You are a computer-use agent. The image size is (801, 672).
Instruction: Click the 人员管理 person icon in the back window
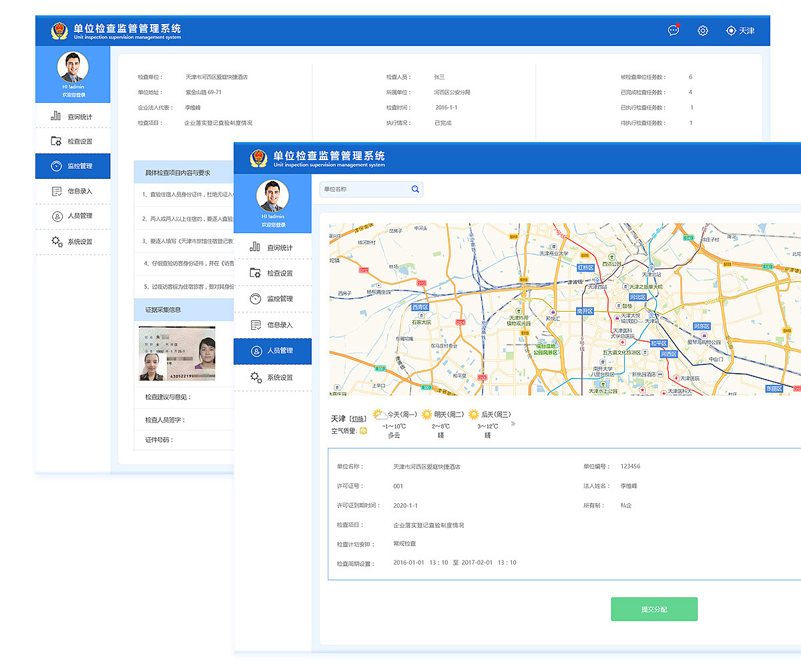[x=56, y=216]
